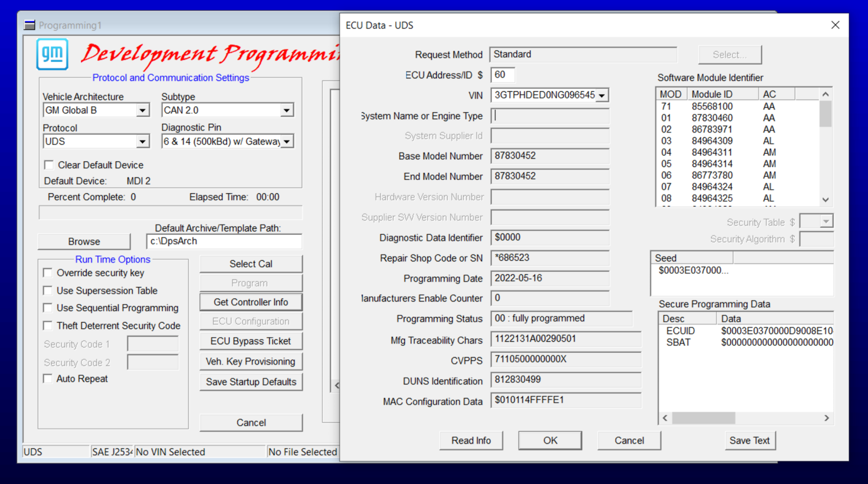The width and height of the screenshot is (868, 484).
Task: Click left arrow of Secure Programming Data scrollbar
Action: [x=665, y=418]
